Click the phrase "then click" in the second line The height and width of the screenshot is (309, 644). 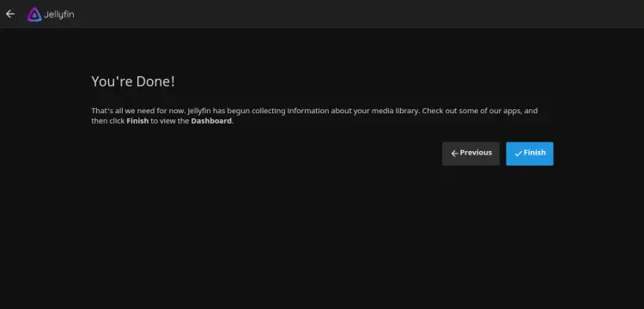point(108,121)
